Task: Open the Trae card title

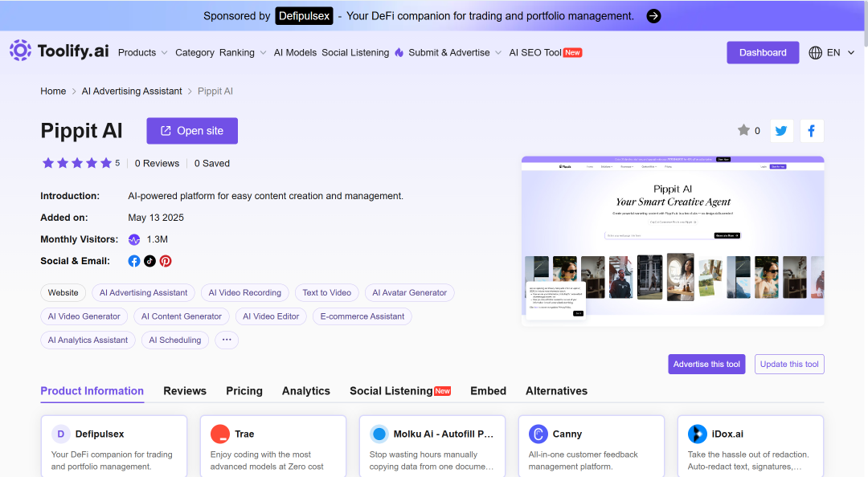Action: tap(244, 434)
